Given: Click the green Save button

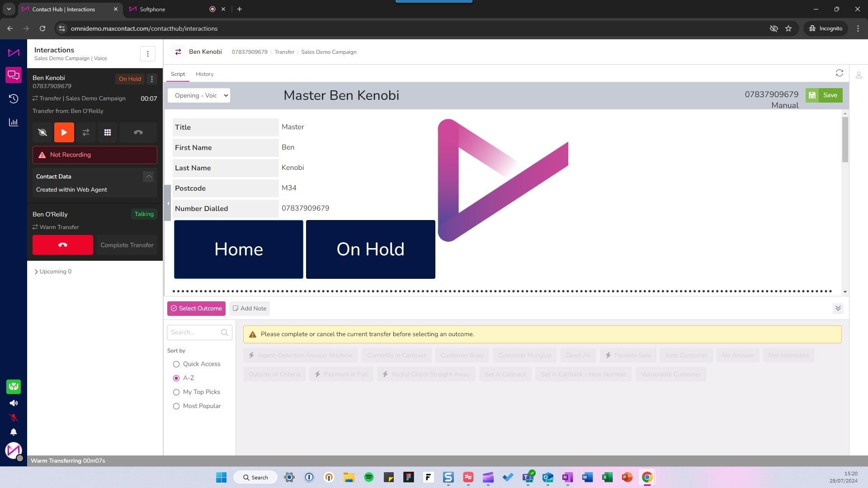Looking at the screenshot, I should coord(824,95).
